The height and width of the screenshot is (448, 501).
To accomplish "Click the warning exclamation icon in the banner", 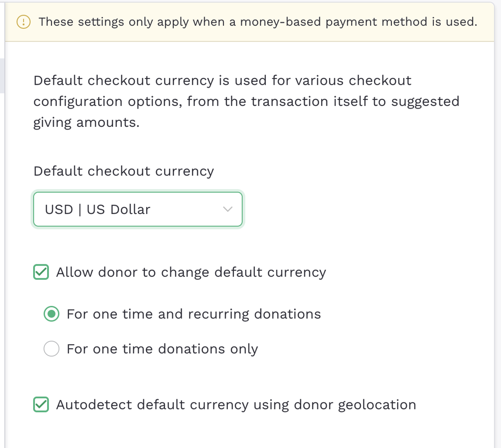I will [x=23, y=22].
